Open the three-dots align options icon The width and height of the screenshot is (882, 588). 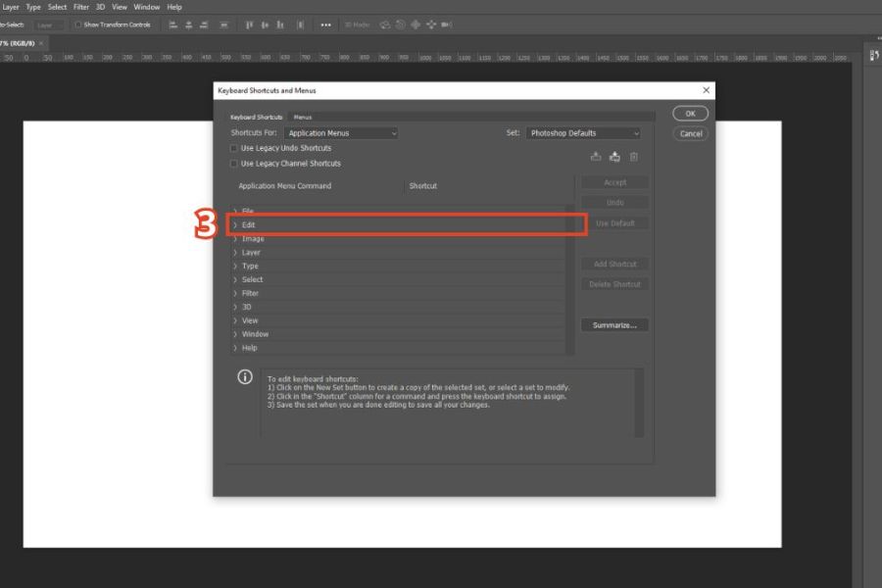click(325, 24)
